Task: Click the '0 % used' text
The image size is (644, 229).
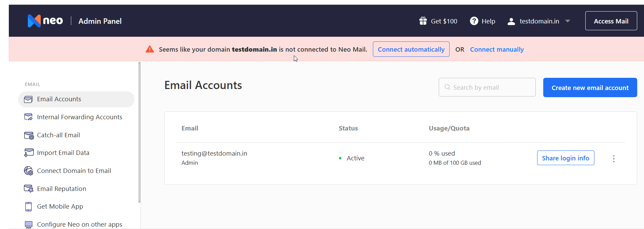Action: pos(442,154)
